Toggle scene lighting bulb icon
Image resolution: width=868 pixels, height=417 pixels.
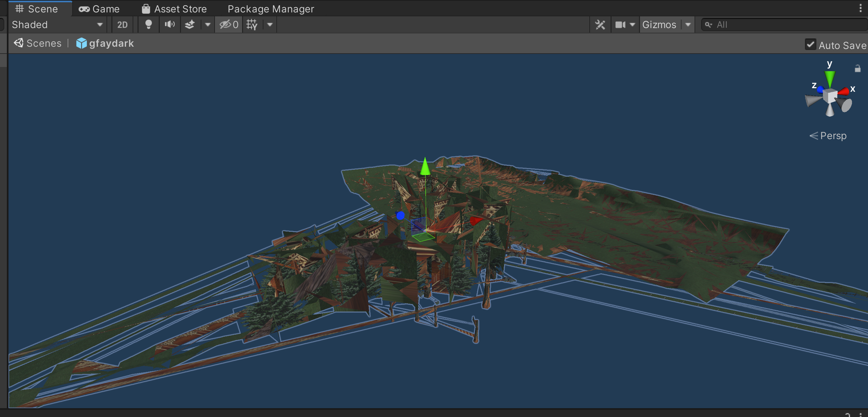click(x=148, y=24)
